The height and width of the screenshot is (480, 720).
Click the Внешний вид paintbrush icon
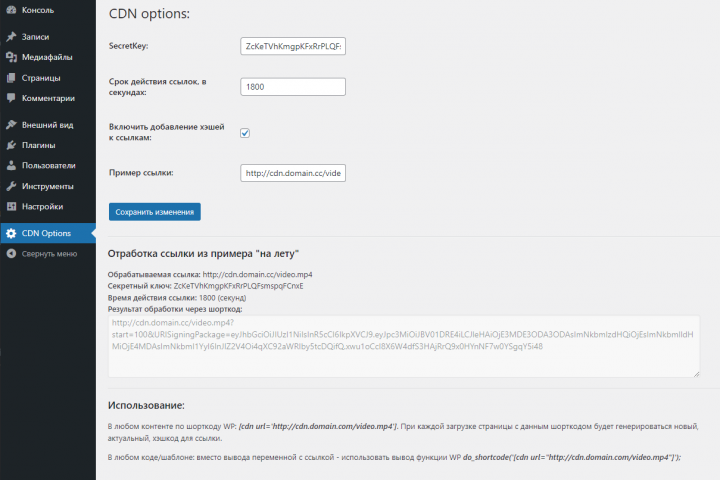(x=10, y=125)
